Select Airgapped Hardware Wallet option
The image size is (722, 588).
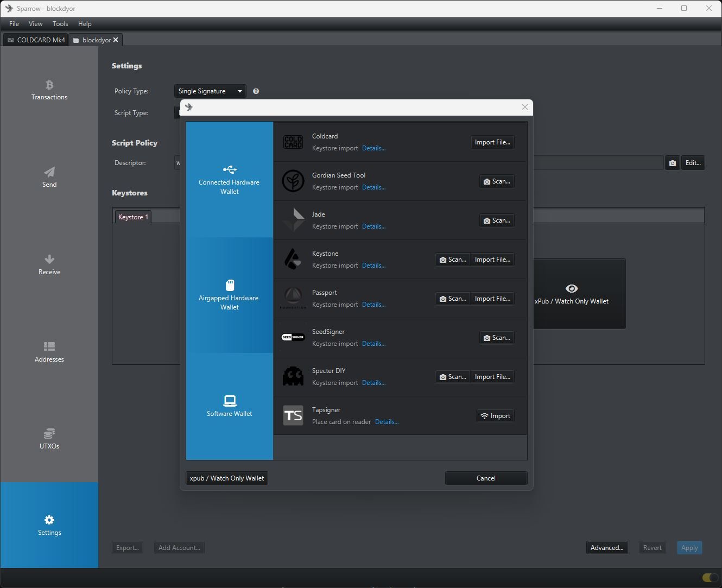click(230, 295)
